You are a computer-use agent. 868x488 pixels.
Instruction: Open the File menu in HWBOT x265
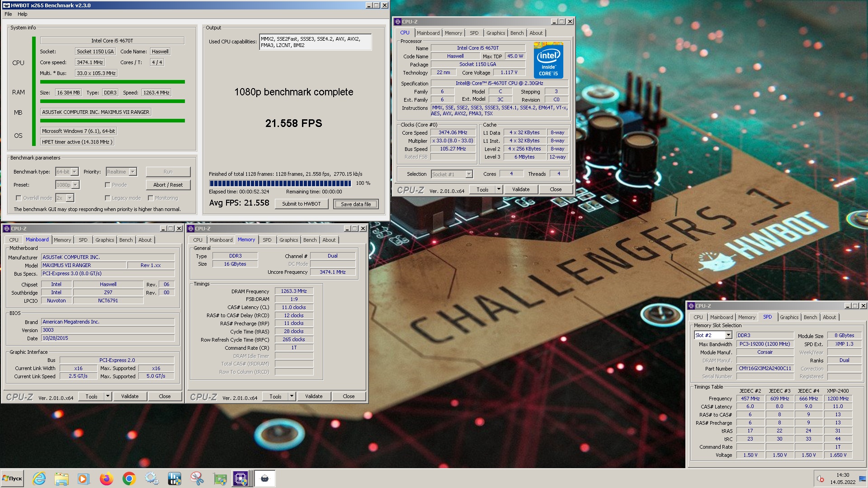point(8,14)
